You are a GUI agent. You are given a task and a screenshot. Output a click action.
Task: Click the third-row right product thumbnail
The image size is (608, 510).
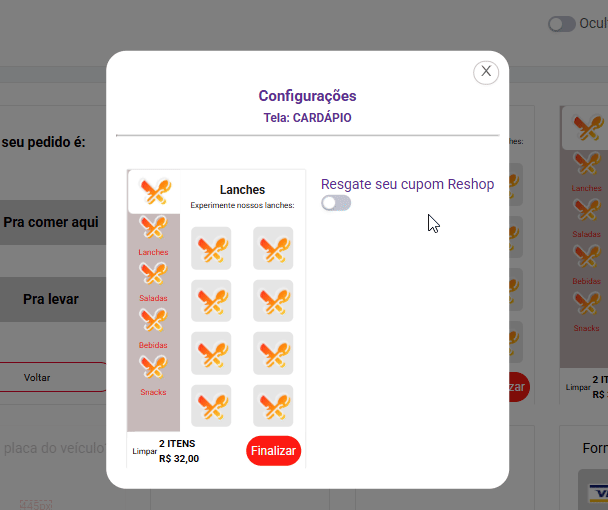(273, 353)
